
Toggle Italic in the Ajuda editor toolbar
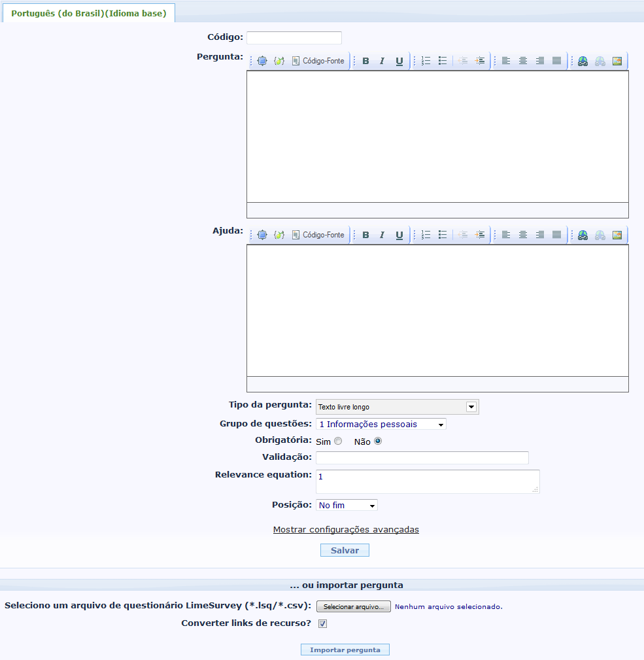tap(382, 235)
